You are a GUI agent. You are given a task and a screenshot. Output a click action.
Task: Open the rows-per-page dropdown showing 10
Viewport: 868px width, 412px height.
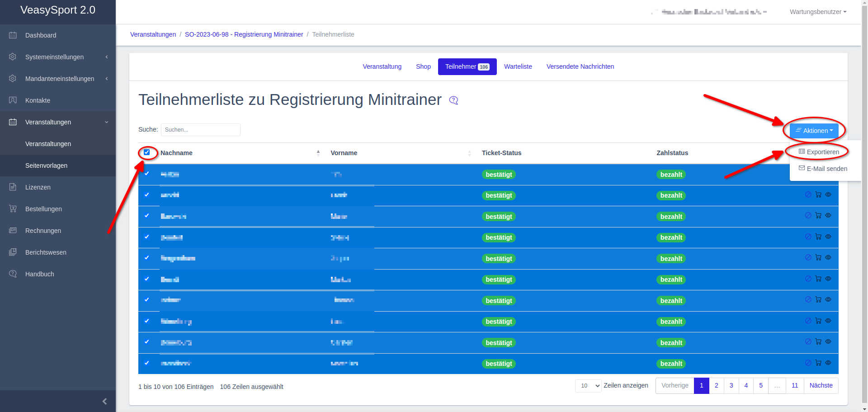tap(588, 386)
